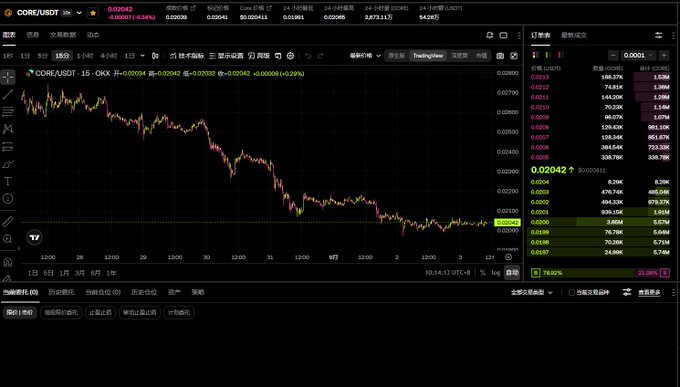The image size is (680, 387).
Task: Show asks-only order book view
Action: [x=561, y=55]
